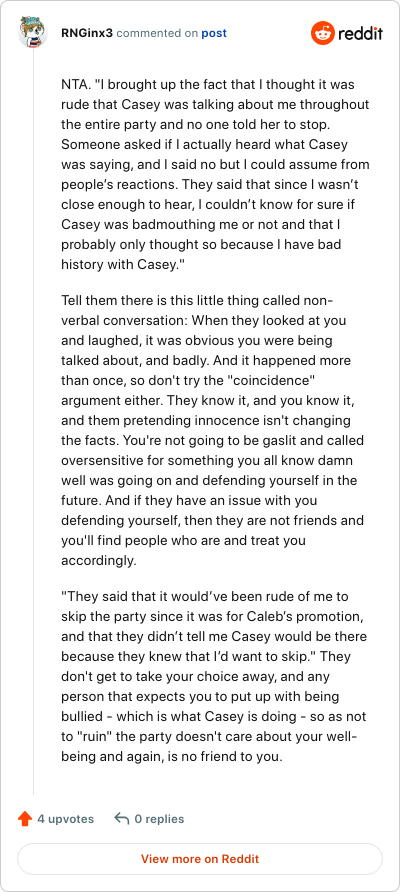Collapse the comment using the vertical thread line
Image resolution: width=400 pixels, height=892 pixels.
(x=33, y=421)
